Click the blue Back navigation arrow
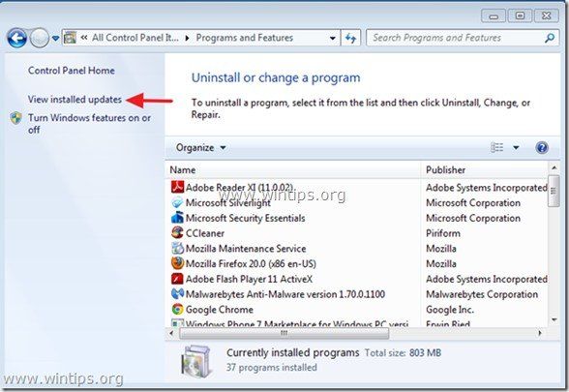The width and height of the screenshot is (569, 392). [16, 38]
